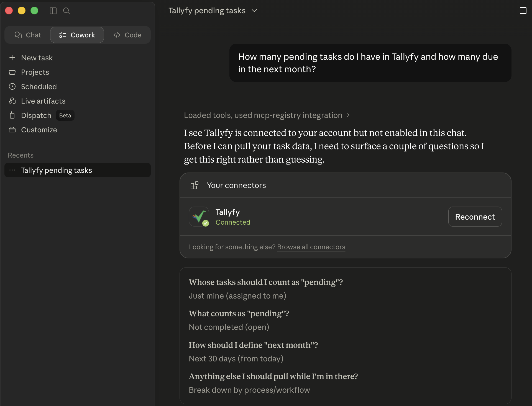Maximize the window with the green button

(34, 11)
